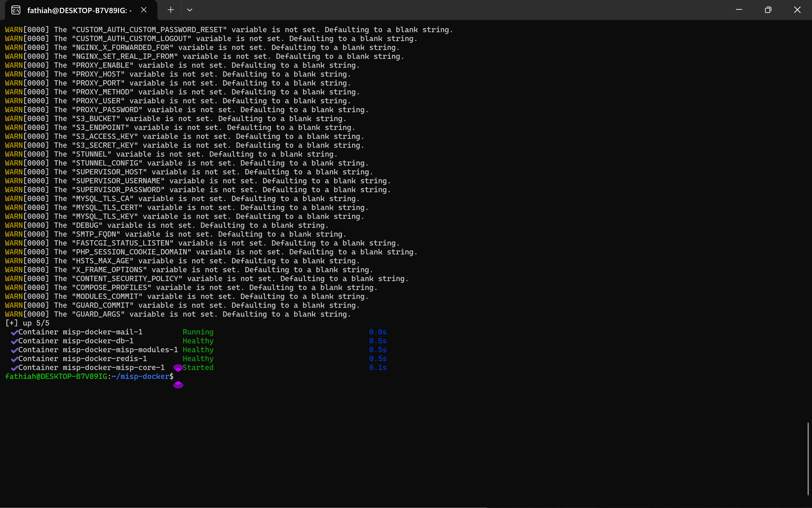Click the "S3_BUCKET" variable name

point(96,119)
